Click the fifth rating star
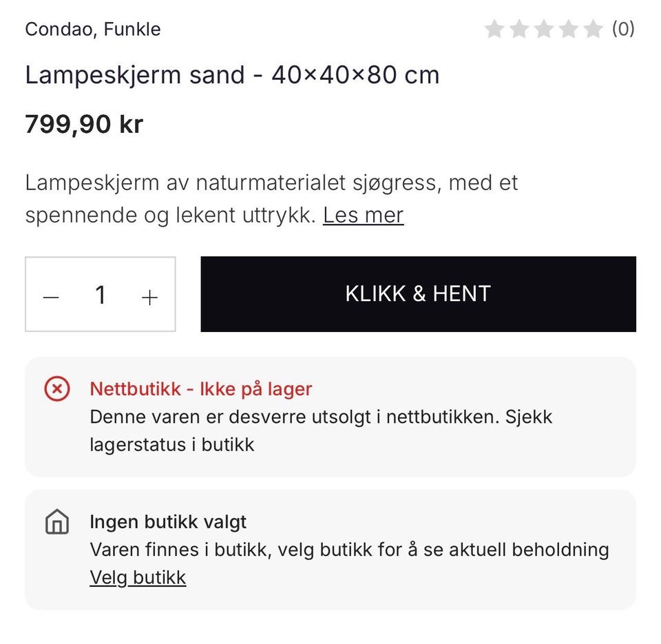The image size is (661, 644). [x=593, y=29]
